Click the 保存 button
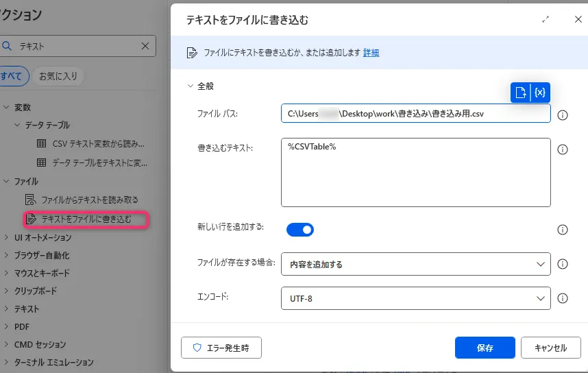Viewport: 588px width, 373px height. [x=485, y=348]
